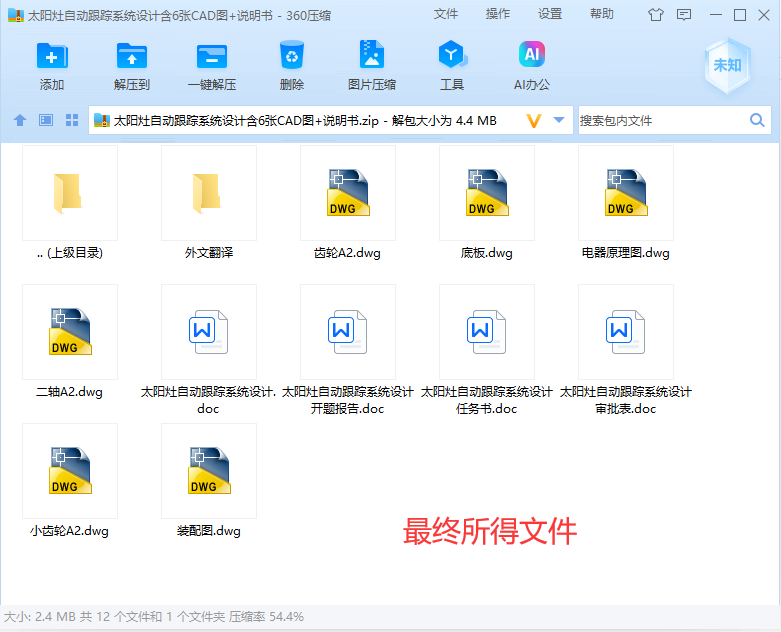Open the 文件 menu
Screen dimensions: 781x632
445,14
